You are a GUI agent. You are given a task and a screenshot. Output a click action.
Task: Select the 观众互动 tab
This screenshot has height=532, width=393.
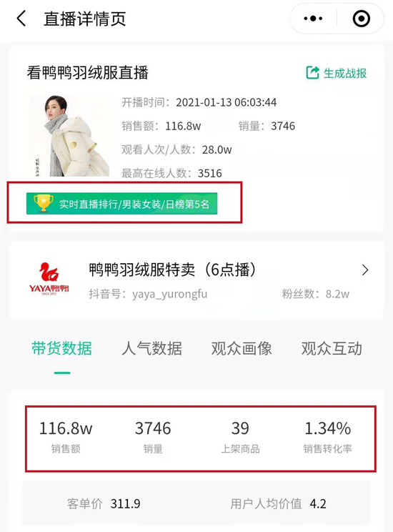332,348
